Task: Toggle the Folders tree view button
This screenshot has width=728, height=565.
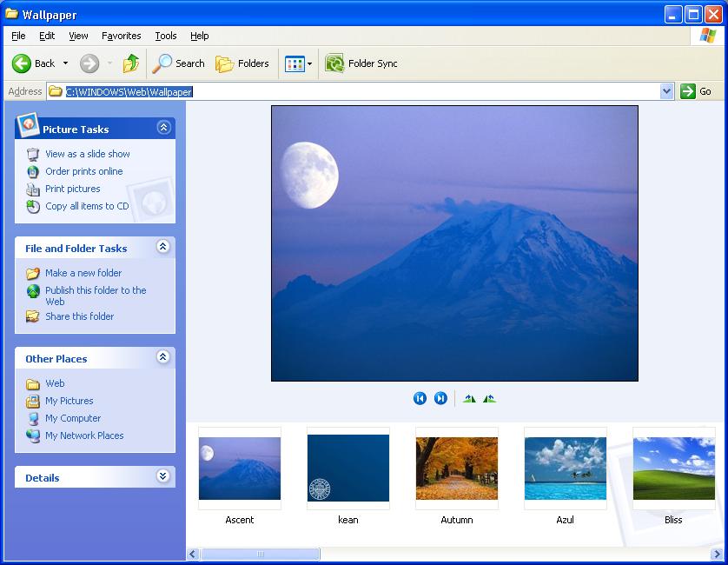Action: (242, 63)
